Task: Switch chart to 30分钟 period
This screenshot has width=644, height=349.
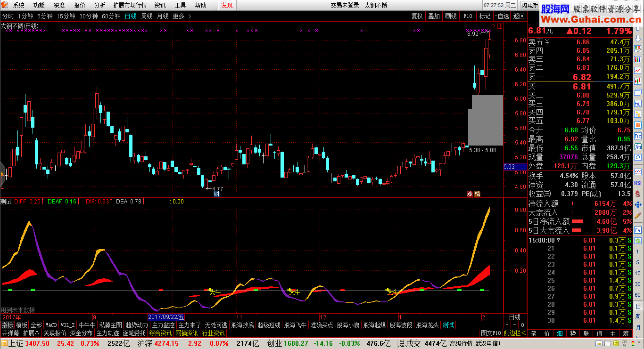Action: [88, 16]
